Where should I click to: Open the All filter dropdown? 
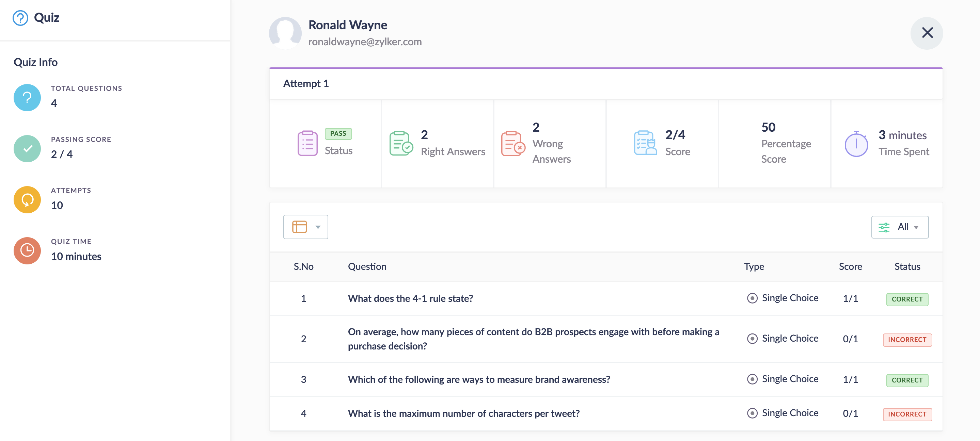click(x=899, y=227)
